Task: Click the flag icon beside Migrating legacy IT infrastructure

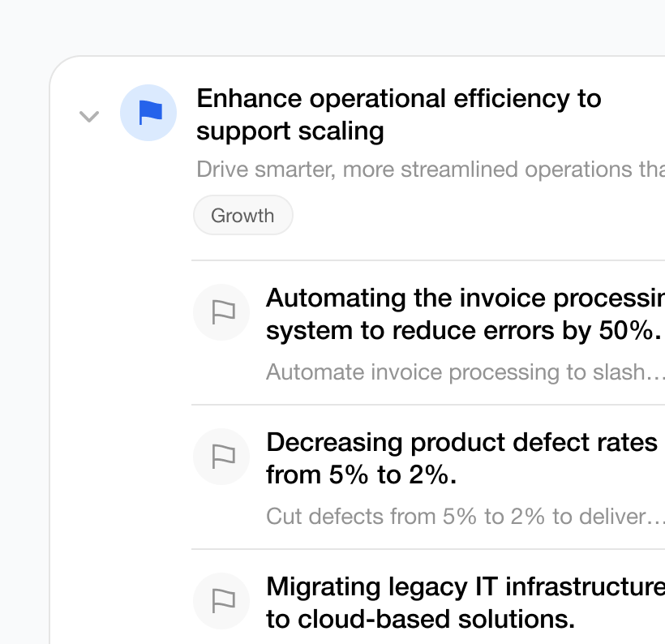Action: (221, 600)
